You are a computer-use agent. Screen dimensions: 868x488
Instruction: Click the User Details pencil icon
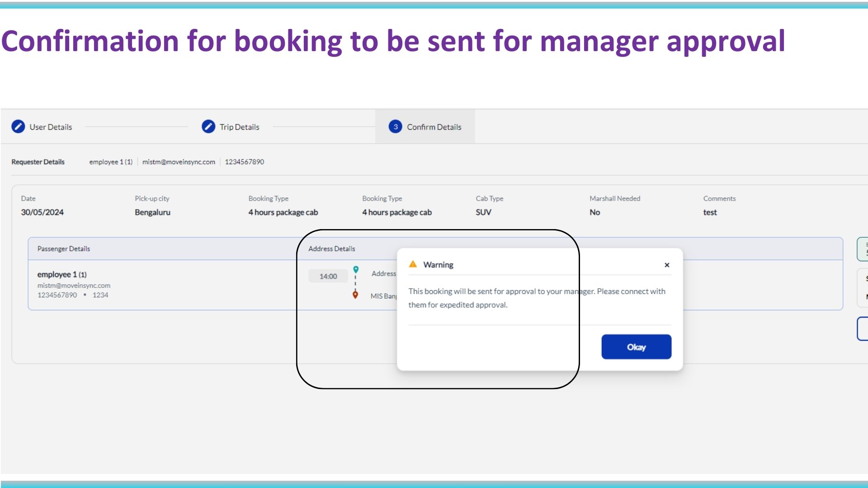tap(18, 127)
